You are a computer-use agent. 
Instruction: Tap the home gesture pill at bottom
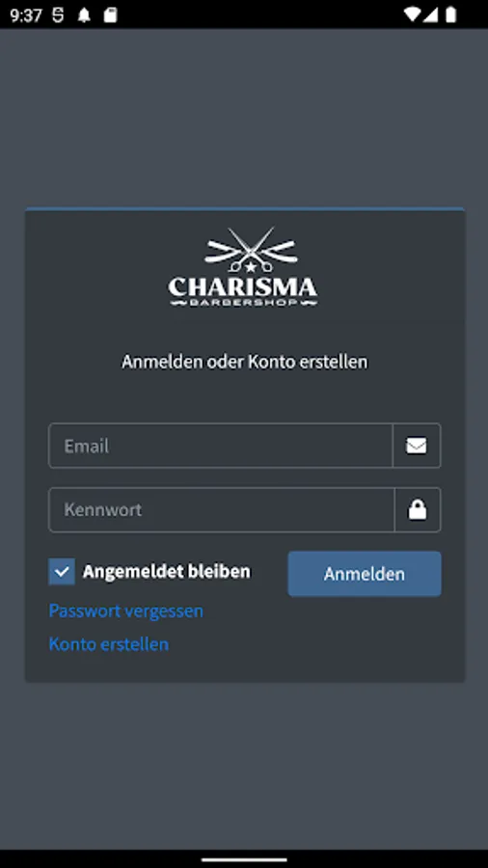(244, 859)
